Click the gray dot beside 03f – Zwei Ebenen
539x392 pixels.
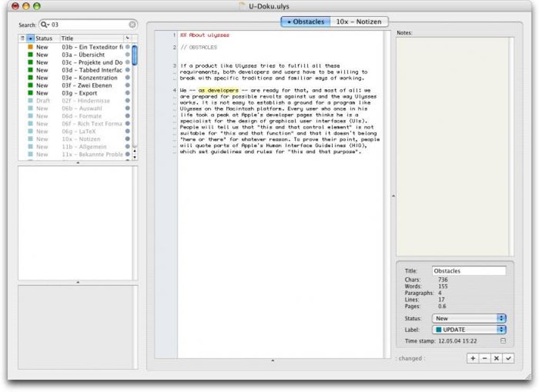pyautogui.click(x=127, y=85)
